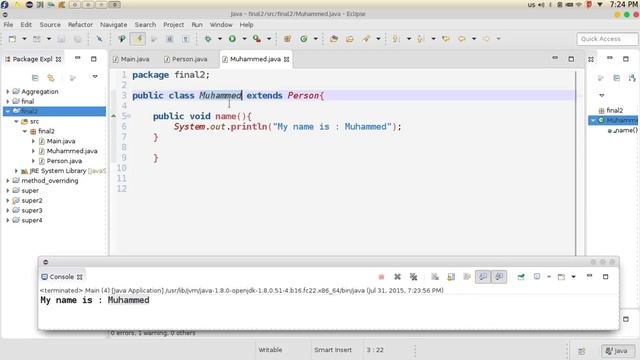Click the Run Last Tool (external tools) icon
Image resolution: width=640 pixels, height=360 pixels.
click(257, 39)
